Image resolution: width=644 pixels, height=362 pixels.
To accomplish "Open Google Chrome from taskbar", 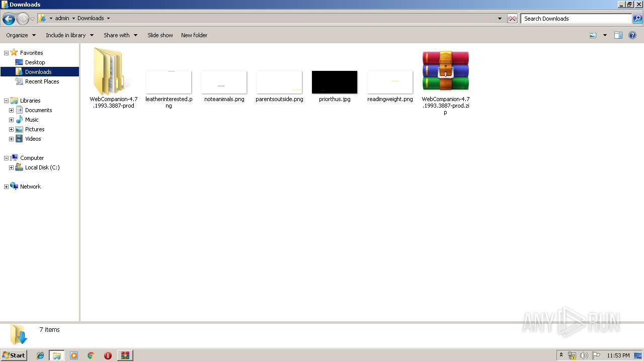I will [x=91, y=355].
